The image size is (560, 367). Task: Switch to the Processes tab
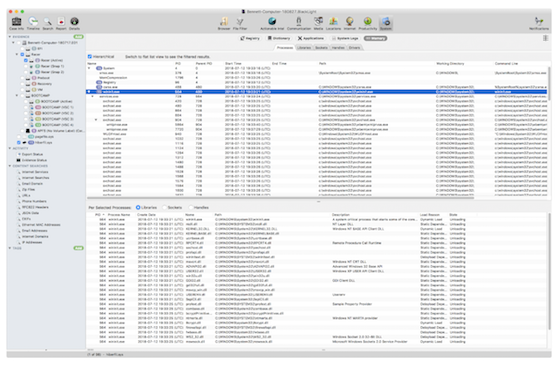pyautogui.click(x=285, y=47)
